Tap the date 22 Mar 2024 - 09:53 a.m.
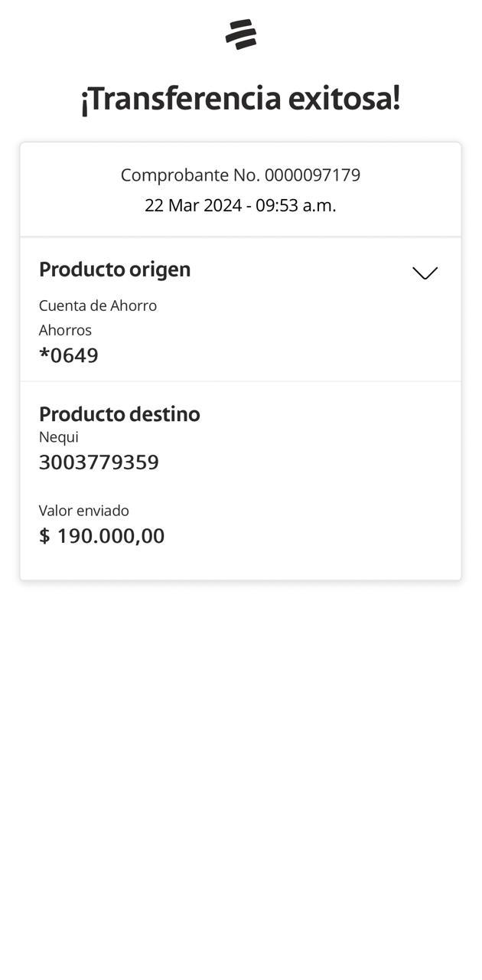The image size is (482, 980). coord(240,206)
